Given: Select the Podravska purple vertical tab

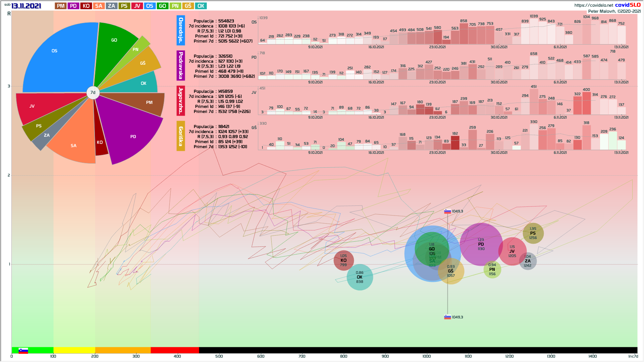Looking at the screenshot, I should pyautogui.click(x=181, y=65).
